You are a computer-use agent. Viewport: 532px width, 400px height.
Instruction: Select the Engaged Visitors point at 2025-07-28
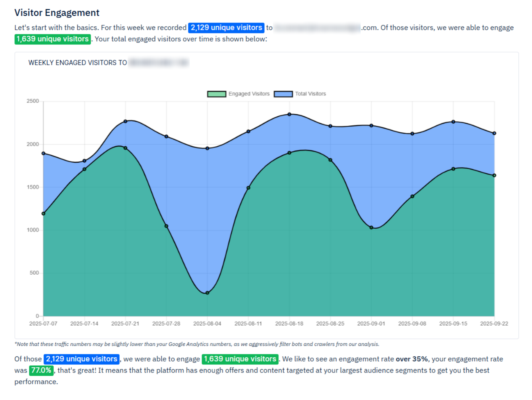[x=166, y=226]
